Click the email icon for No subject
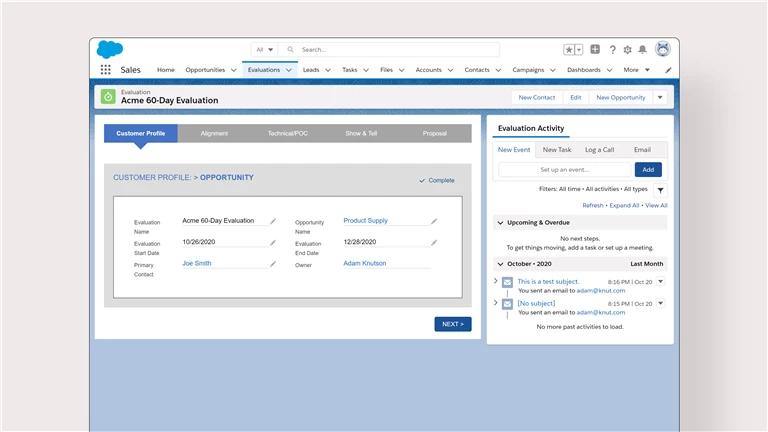The width and height of the screenshot is (768, 432). [507, 304]
